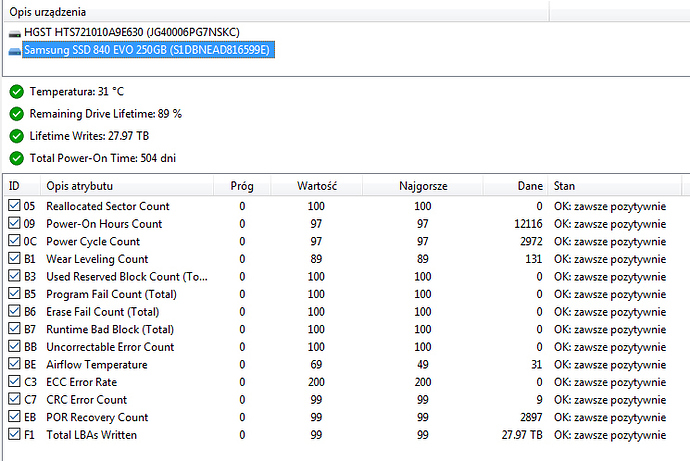Select the Erase Fail Count (Total) attribute name
This screenshot has width=690, height=461.
pos(103,311)
